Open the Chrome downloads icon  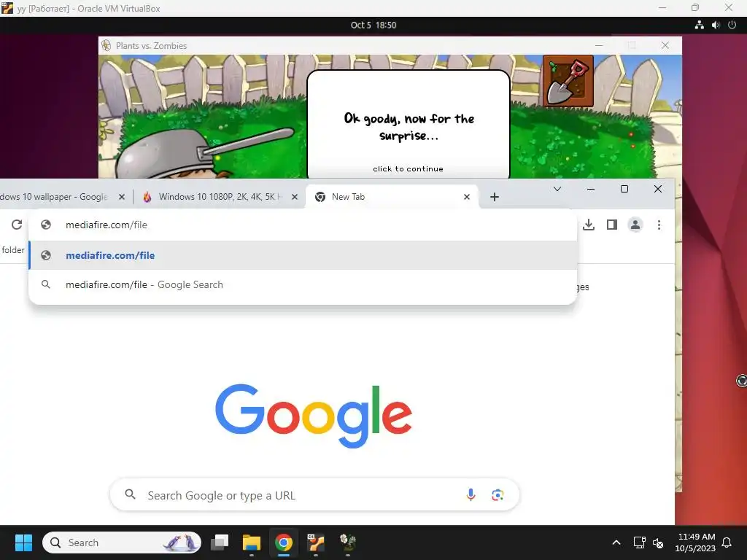(x=589, y=225)
